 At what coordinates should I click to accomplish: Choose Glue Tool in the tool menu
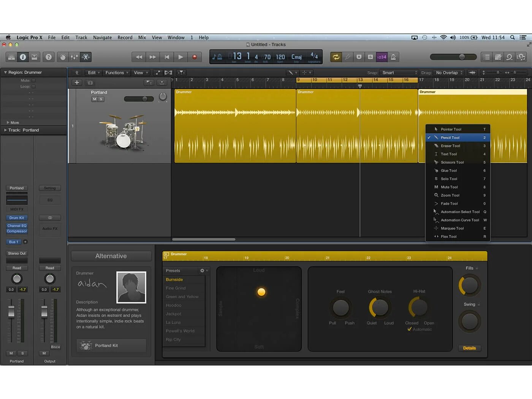(x=458, y=171)
